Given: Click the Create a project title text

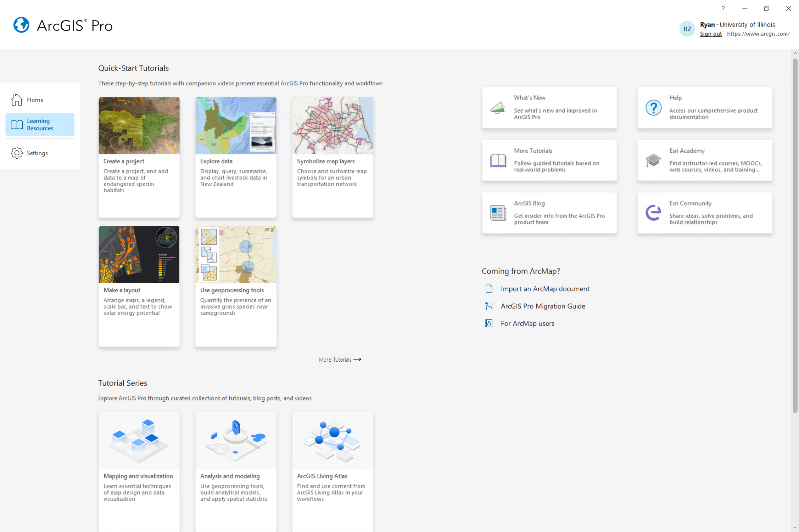Looking at the screenshot, I should [x=124, y=161].
